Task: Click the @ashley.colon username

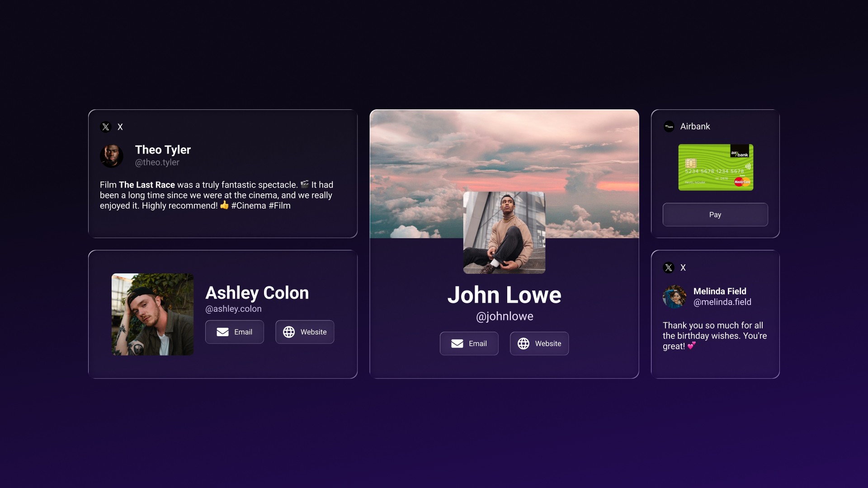Action: pos(233,309)
